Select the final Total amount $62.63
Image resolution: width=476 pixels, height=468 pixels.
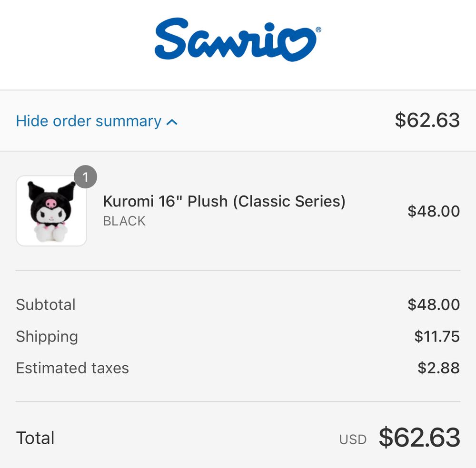pos(419,438)
